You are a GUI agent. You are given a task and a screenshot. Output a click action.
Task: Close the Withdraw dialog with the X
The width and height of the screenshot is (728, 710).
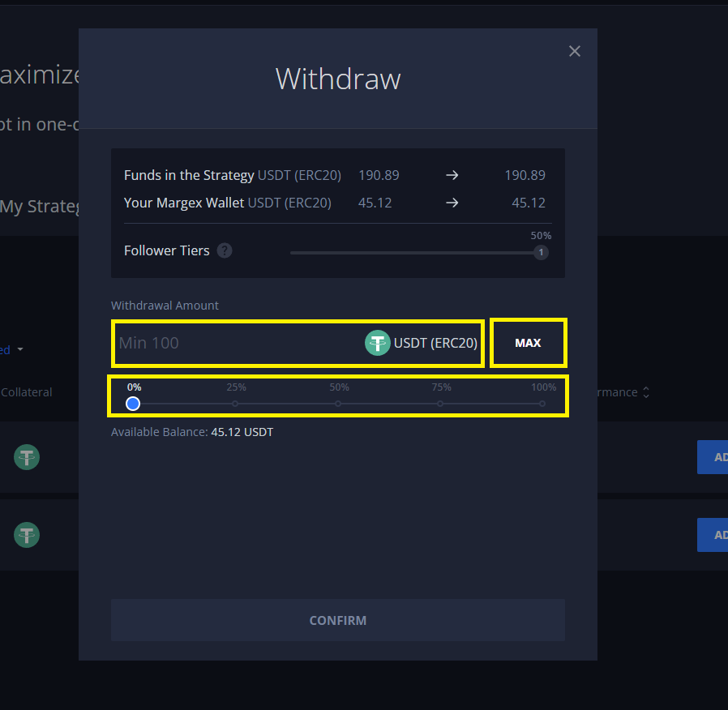(575, 51)
